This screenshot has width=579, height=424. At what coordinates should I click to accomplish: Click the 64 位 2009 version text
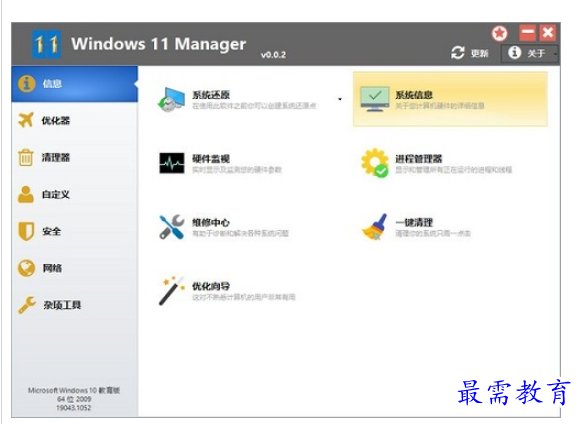coord(74,399)
